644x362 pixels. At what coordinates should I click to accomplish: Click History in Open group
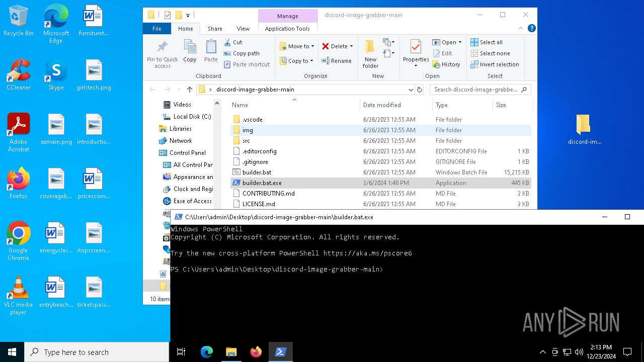coord(446,64)
